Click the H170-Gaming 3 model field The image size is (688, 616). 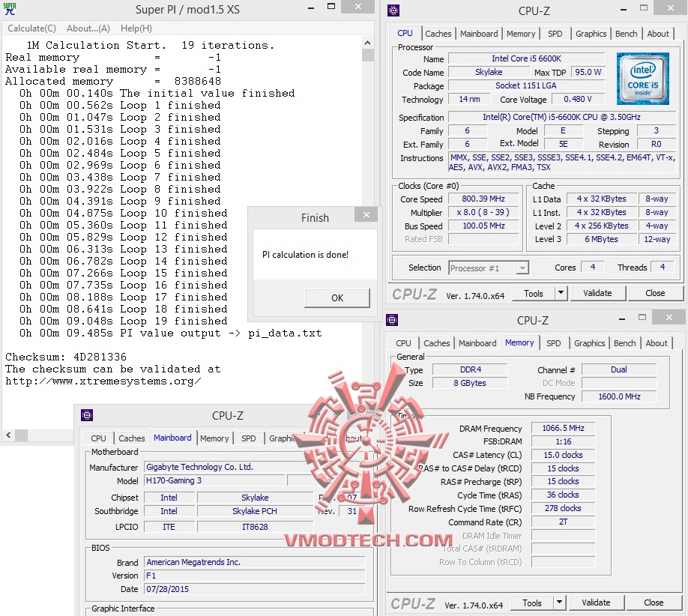[x=214, y=481]
